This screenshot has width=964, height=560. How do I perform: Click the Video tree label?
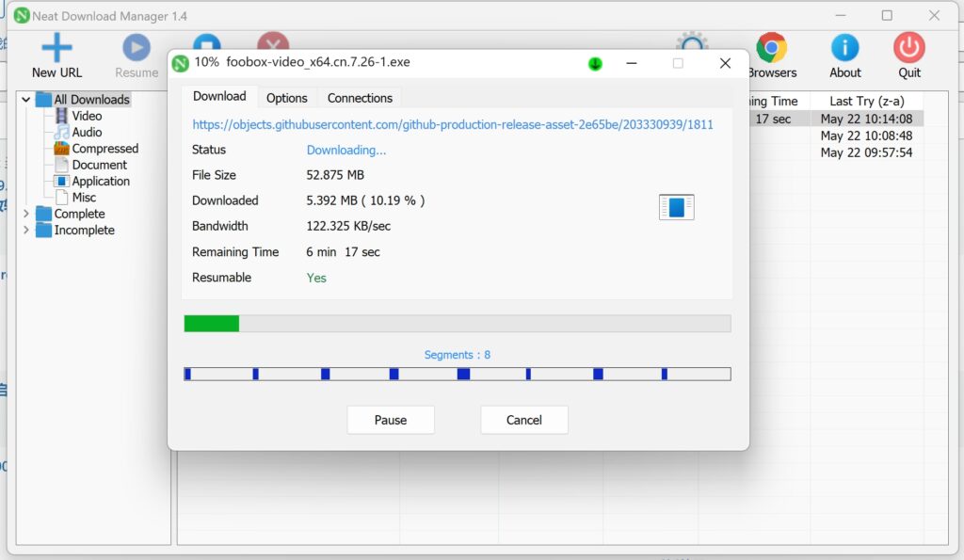pyautogui.click(x=87, y=116)
